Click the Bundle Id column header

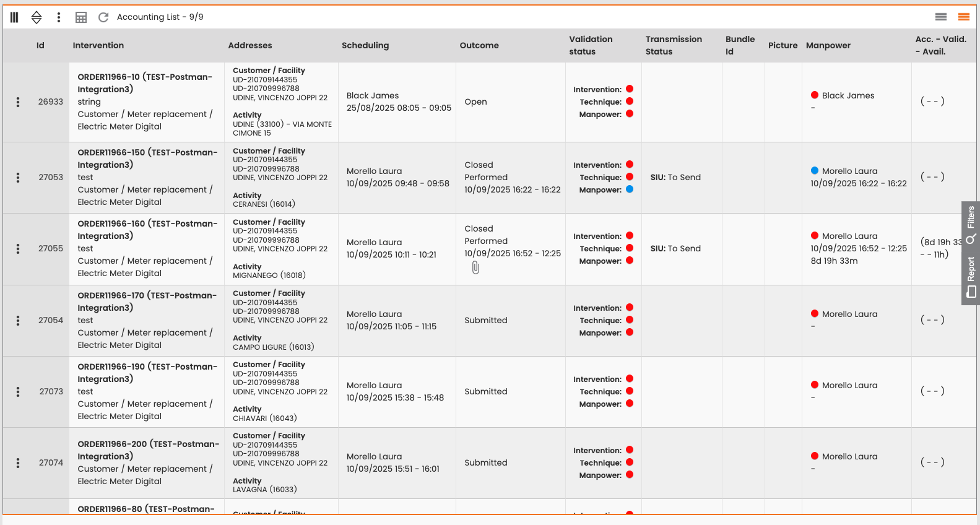740,45
